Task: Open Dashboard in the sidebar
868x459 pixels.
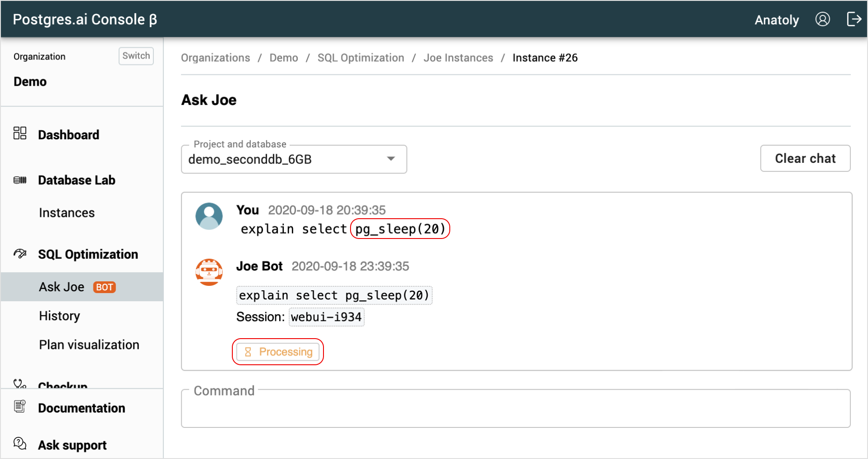Action: (x=69, y=135)
